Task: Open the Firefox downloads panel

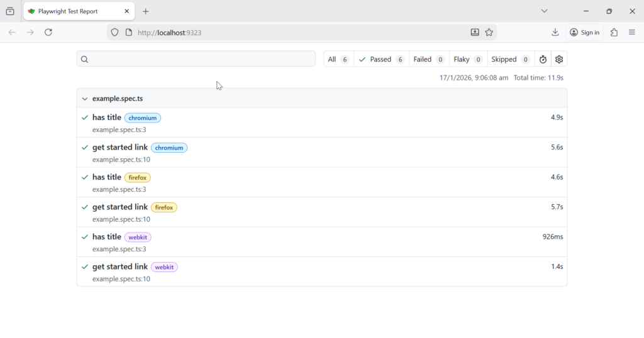Action: click(x=555, y=33)
